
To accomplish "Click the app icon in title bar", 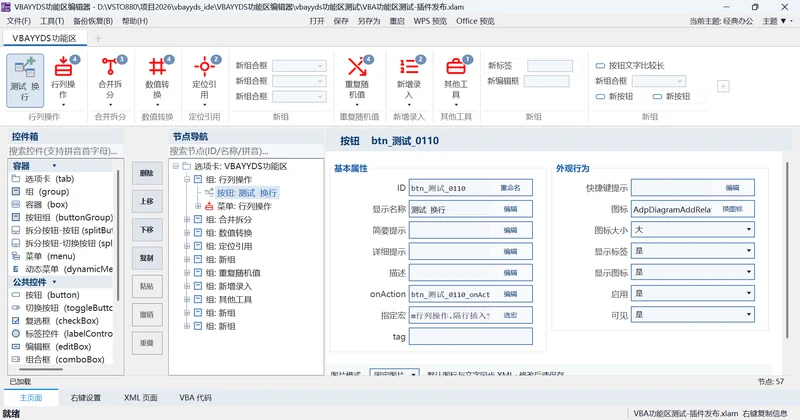I will 6,7.
